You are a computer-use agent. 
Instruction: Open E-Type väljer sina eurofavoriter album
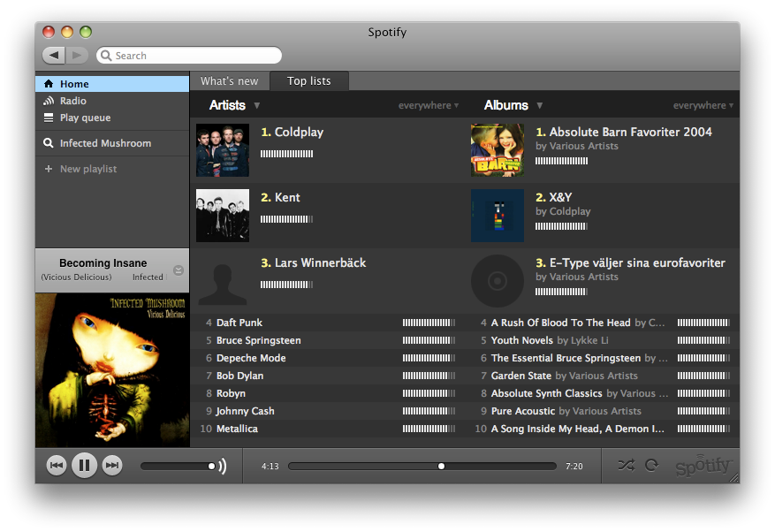click(x=637, y=262)
